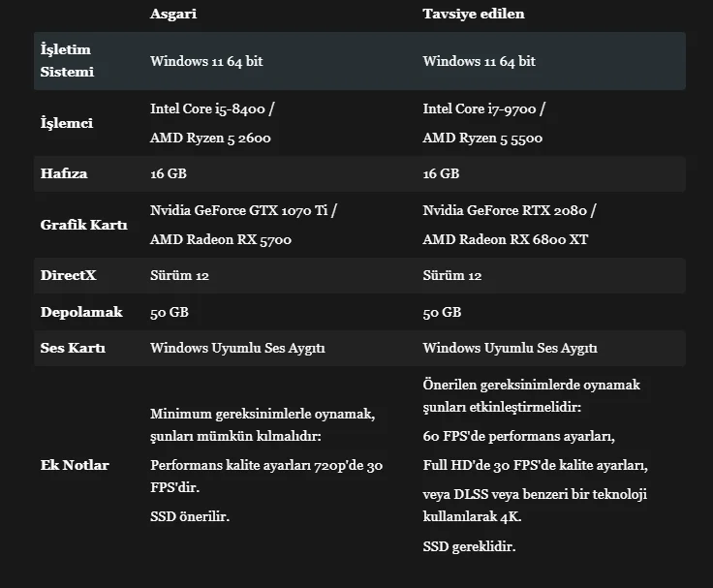The image size is (713, 588).
Task: Click Nvidia GeForce GTX 1070 Ti text
Action: (x=238, y=210)
